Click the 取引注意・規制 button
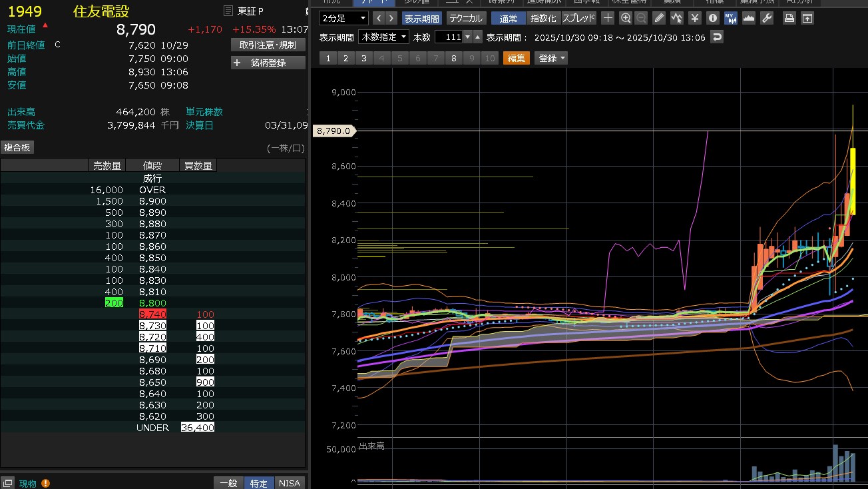868x489 pixels. [268, 45]
